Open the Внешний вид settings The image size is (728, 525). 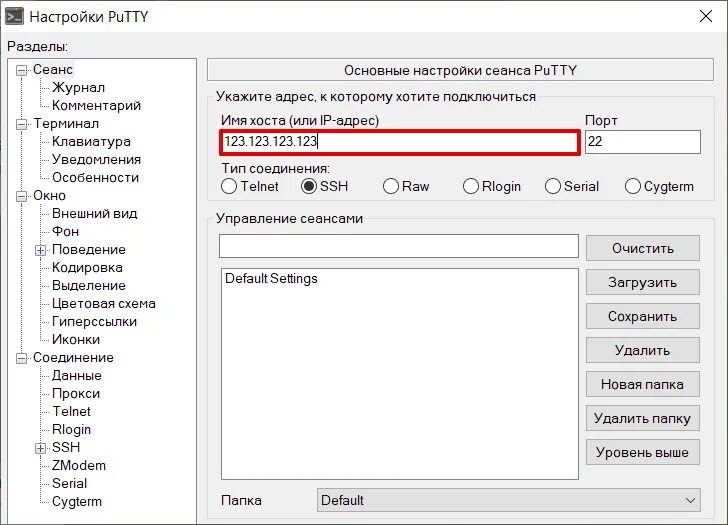[94, 214]
